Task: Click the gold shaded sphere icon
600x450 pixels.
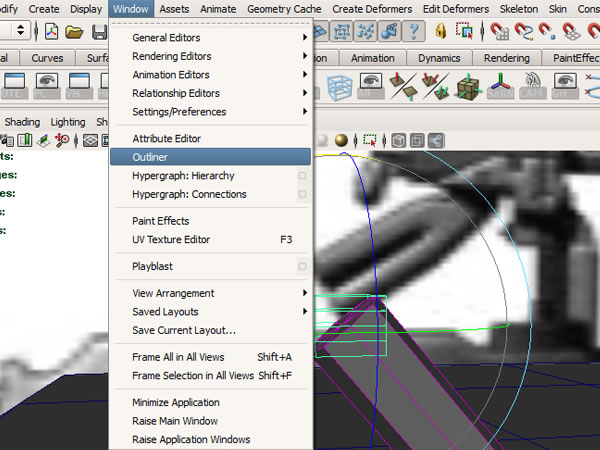Action: click(x=341, y=140)
